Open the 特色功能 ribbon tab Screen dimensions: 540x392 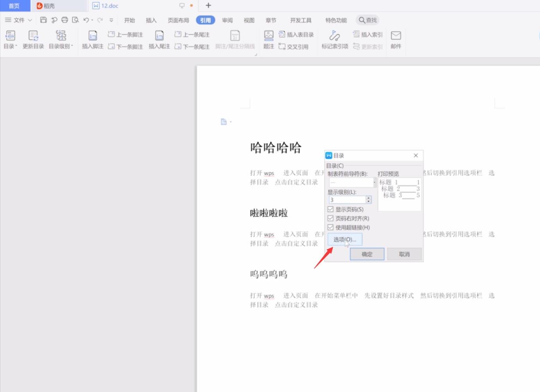[336, 20]
